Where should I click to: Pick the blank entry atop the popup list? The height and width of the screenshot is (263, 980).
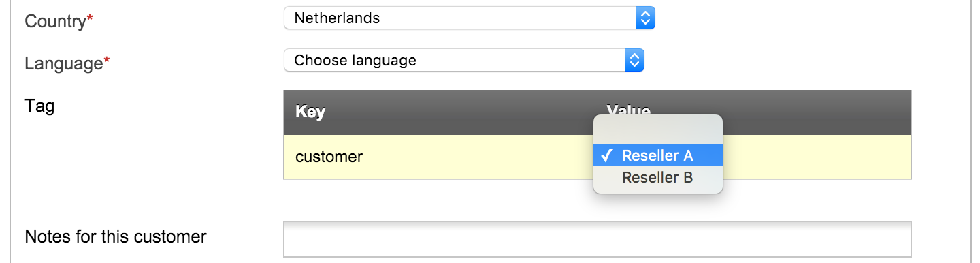(x=657, y=132)
